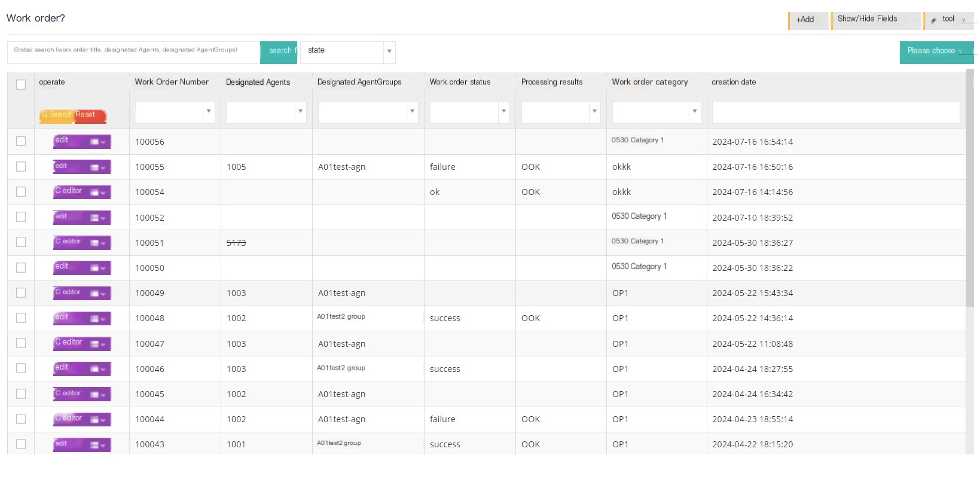
Task: Click the Work order status column header
Action: (x=460, y=82)
